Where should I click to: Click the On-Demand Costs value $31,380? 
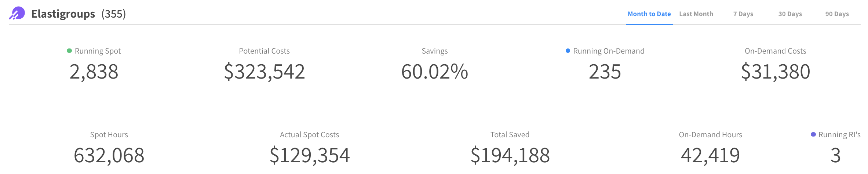(x=775, y=72)
